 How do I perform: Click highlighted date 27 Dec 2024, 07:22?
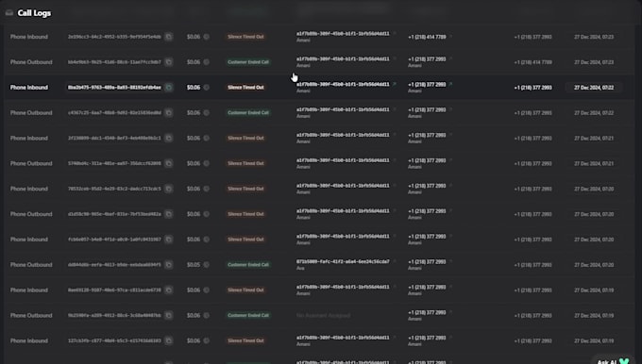click(594, 88)
